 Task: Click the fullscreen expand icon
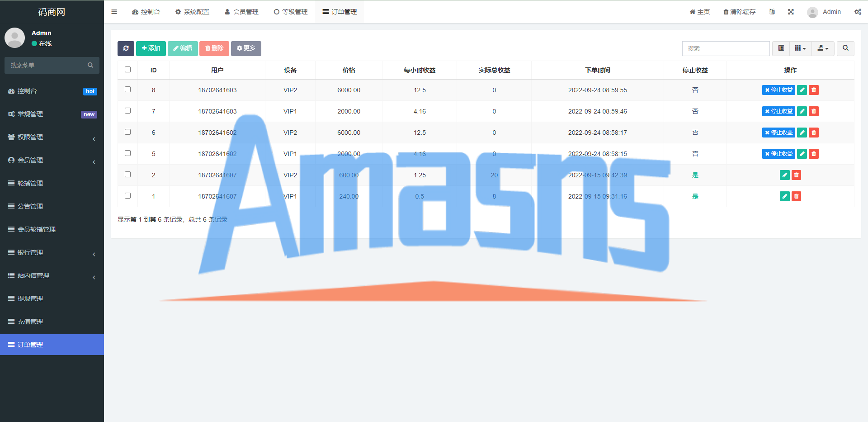coord(791,12)
